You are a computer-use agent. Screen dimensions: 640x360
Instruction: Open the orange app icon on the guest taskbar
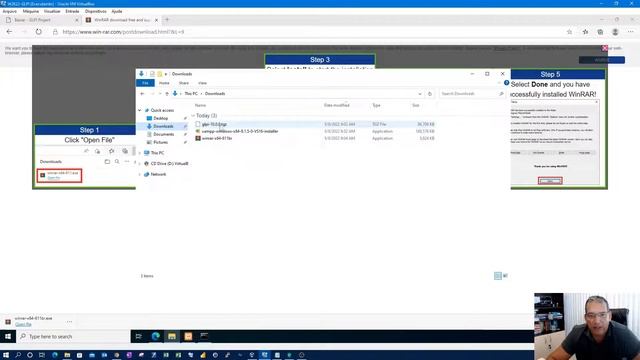pyautogui.click(x=188, y=336)
